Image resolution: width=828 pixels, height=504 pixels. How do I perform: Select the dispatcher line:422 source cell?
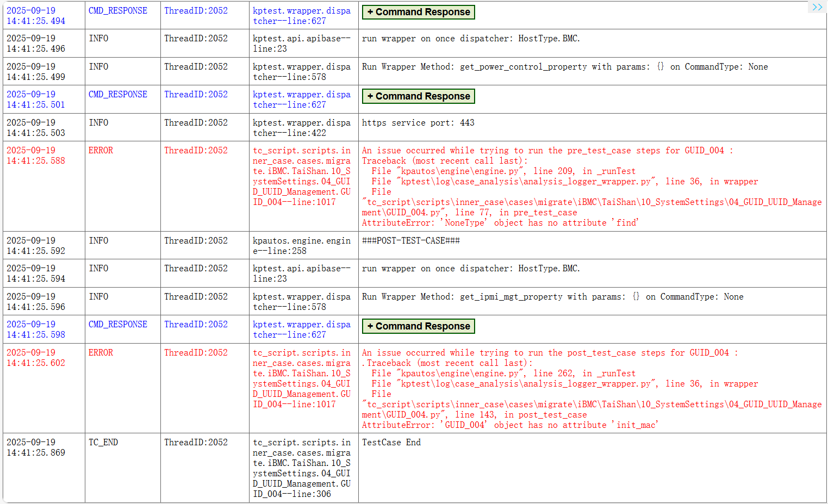click(302, 128)
